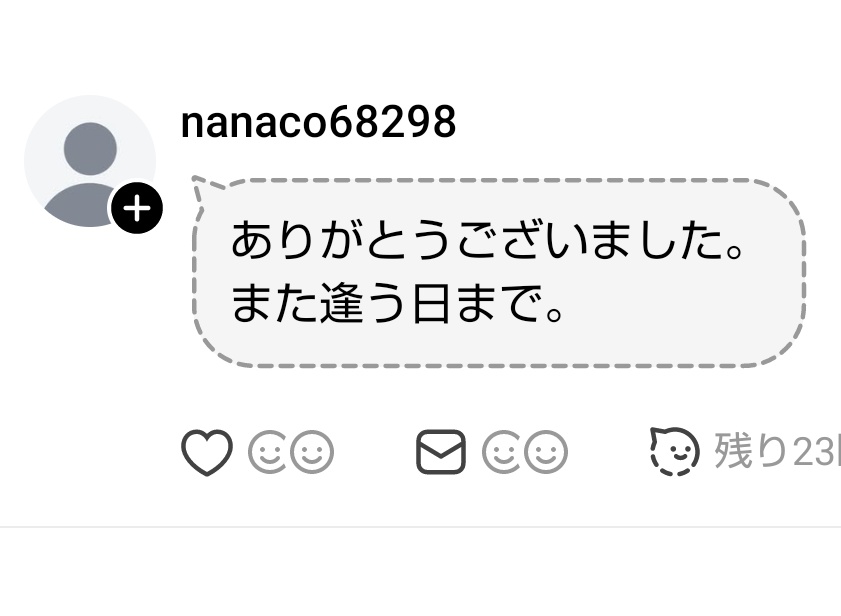
Task: Open the dashed speech bubble message
Action: click(x=499, y=272)
